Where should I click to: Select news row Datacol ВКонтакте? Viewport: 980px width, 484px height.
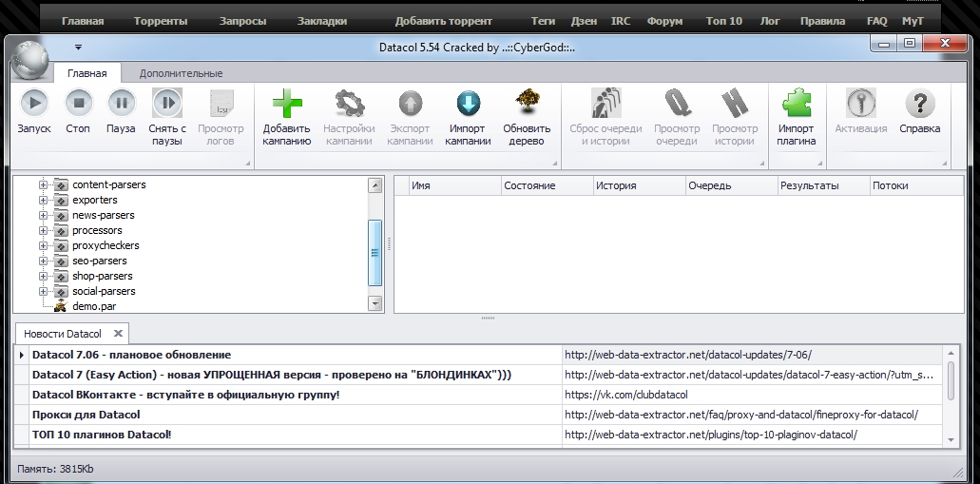tap(297, 395)
